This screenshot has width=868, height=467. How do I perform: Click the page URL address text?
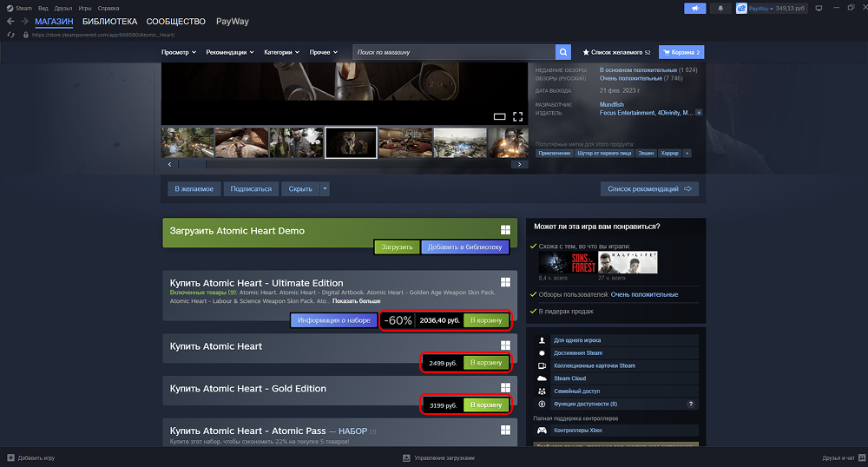click(103, 35)
